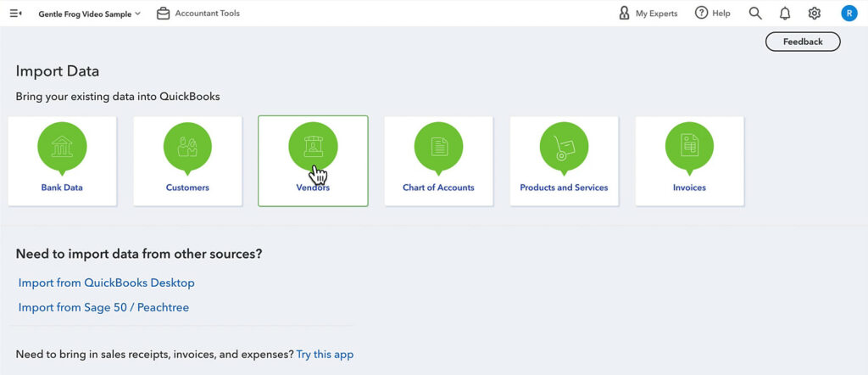Select the Bank Data link
Image resolution: width=868 pixels, height=375 pixels.
point(62,187)
